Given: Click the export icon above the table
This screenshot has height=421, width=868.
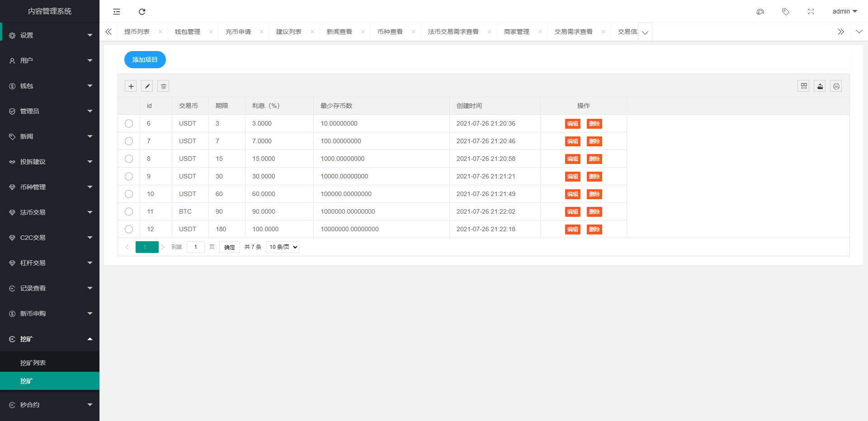Looking at the screenshot, I should coord(820,86).
